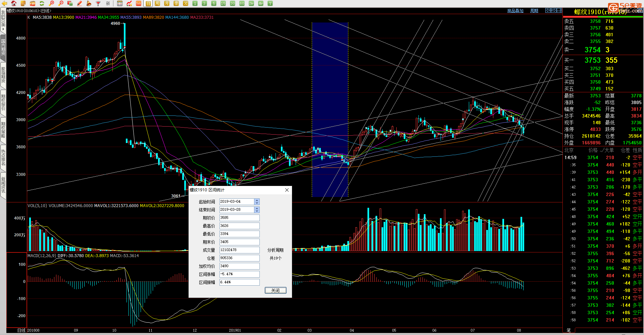This screenshot has width=644, height=335.
Task: Open the 国内期货 sidebar tab
Action: [3, 48]
